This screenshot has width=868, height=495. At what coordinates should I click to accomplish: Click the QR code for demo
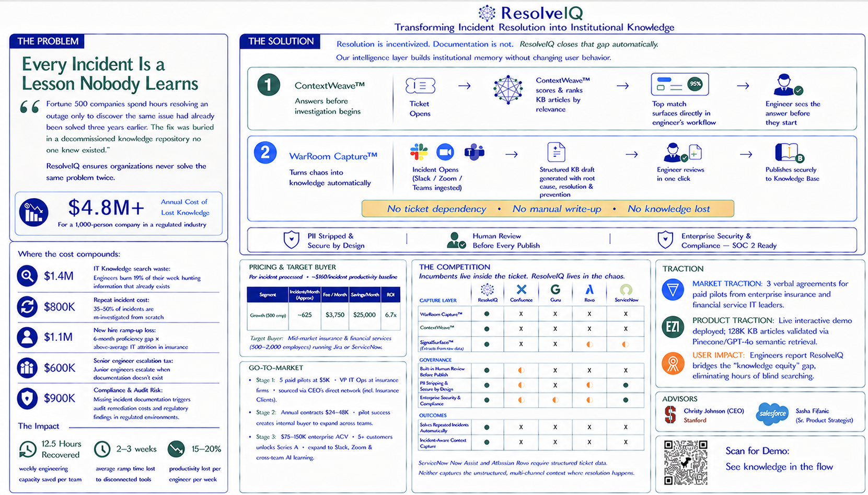tap(686, 463)
